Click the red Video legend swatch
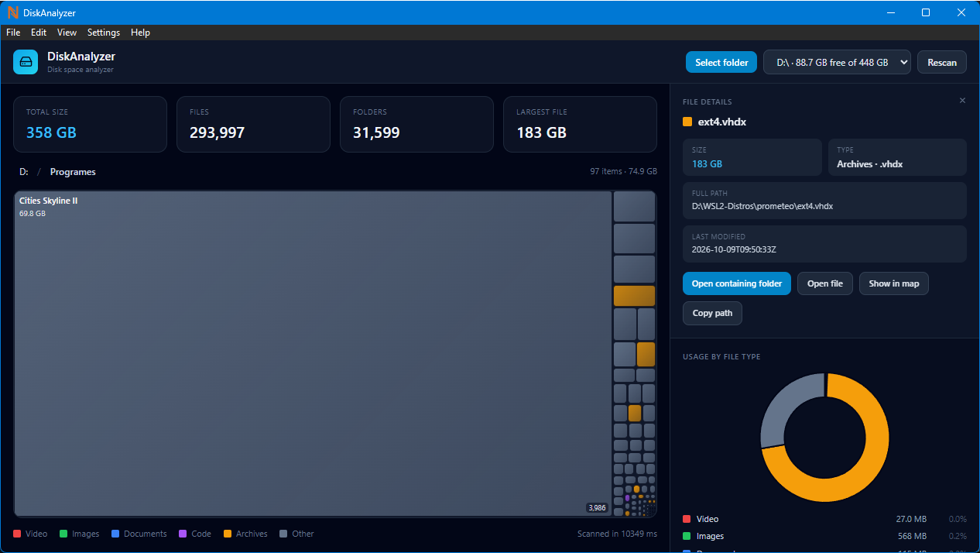 point(17,534)
